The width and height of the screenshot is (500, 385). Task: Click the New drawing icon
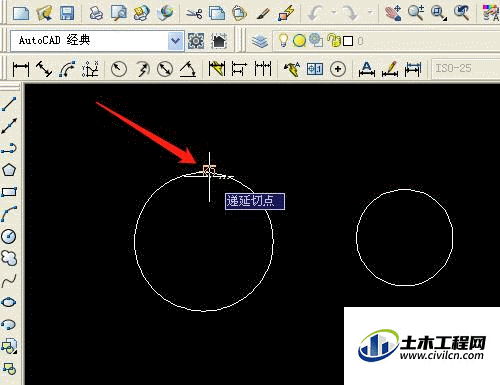(21, 13)
